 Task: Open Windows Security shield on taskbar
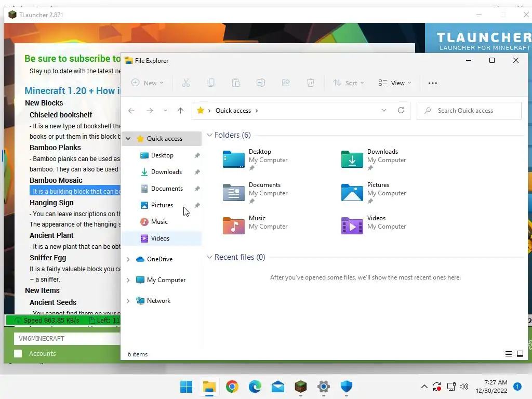tap(347, 387)
